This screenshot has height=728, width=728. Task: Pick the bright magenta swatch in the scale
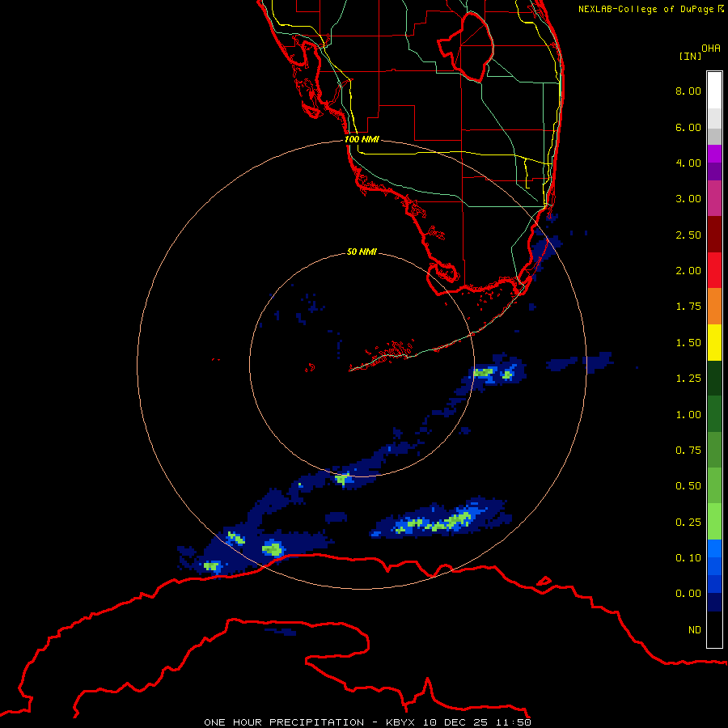point(714,154)
